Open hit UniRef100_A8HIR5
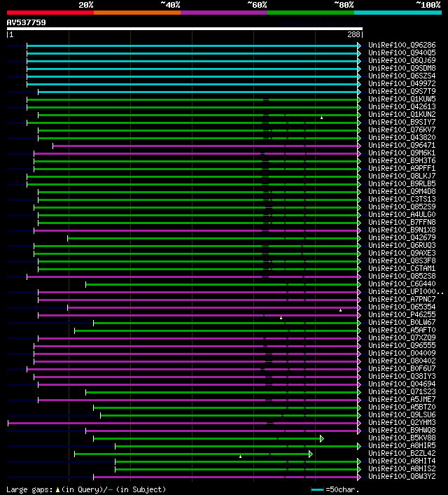 (x=402, y=445)
